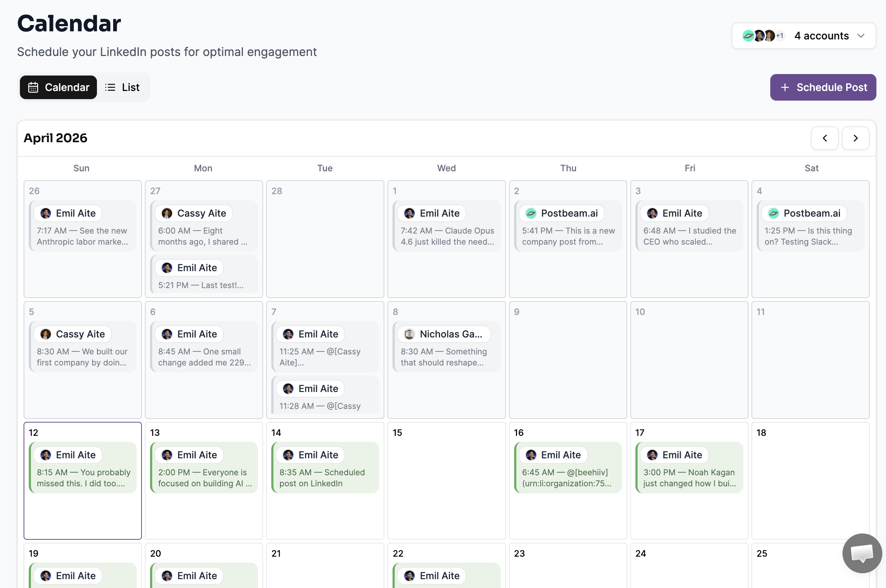The height and width of the screenshot is (588, 886).
Task: Open the Claude Opus 4.6 post on Wednesday
Action: (447, 236)
